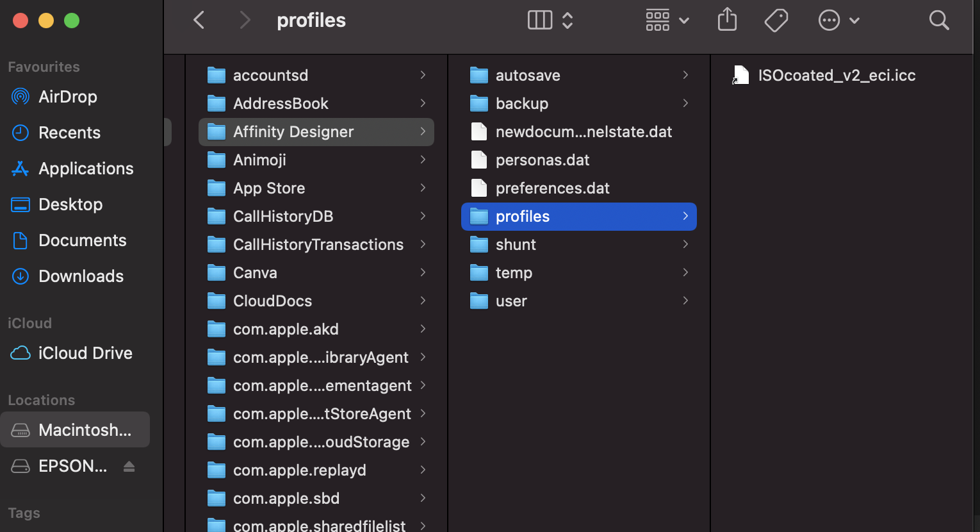
Task: Select the user folder
Action: point(579,301)
